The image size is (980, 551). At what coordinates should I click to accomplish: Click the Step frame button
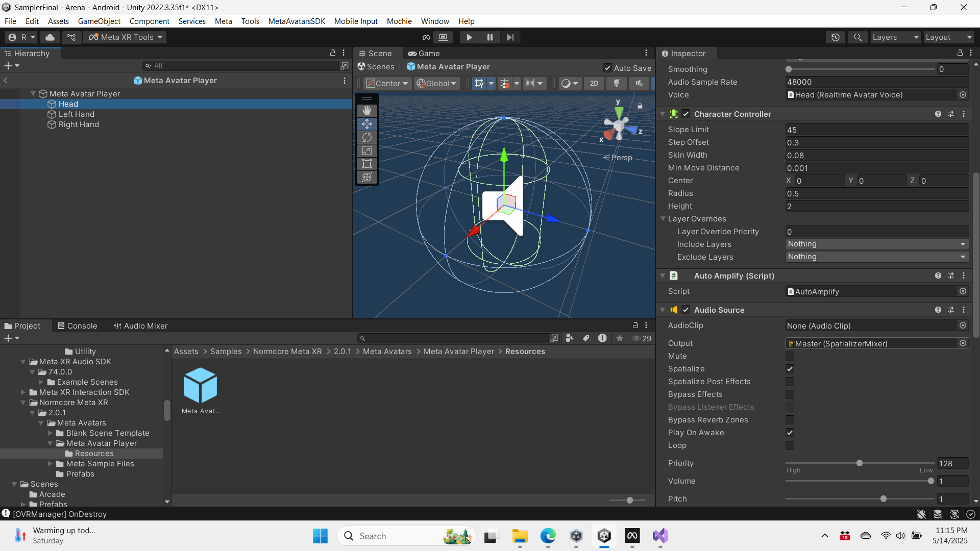510,37
